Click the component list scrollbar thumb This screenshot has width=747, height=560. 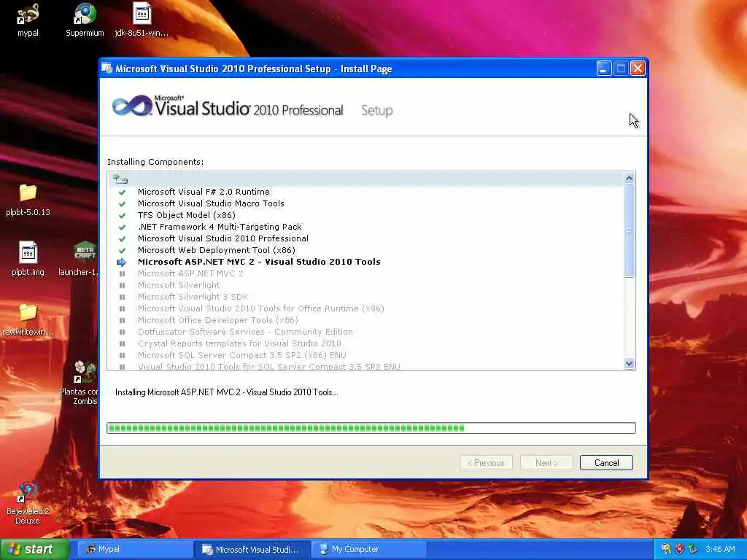[629, 231]
